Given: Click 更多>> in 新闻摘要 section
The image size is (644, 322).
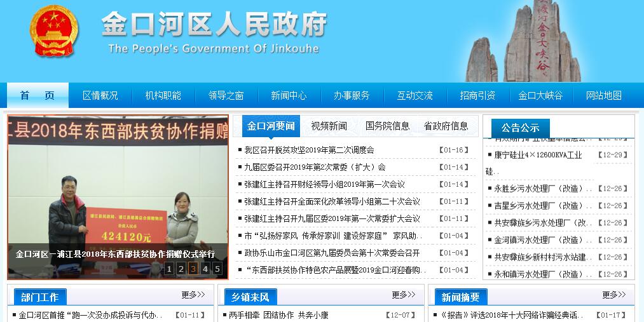Looking at the screenshot, I should point(614,295).
